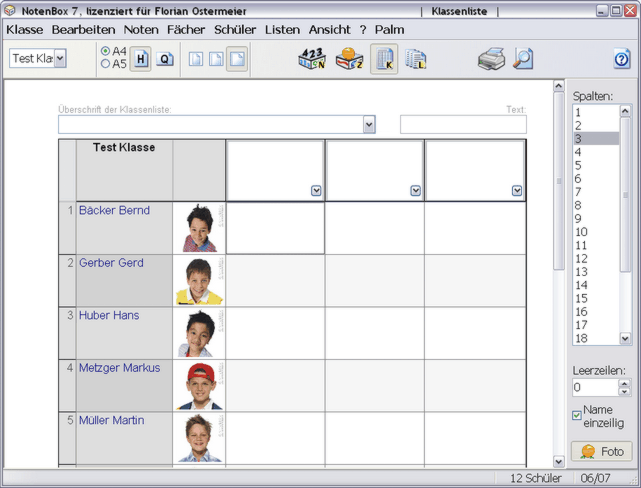Decrease Leerzeilen with down arrow
This screenshot has width=641, height=488.
[x=624, y=392]
